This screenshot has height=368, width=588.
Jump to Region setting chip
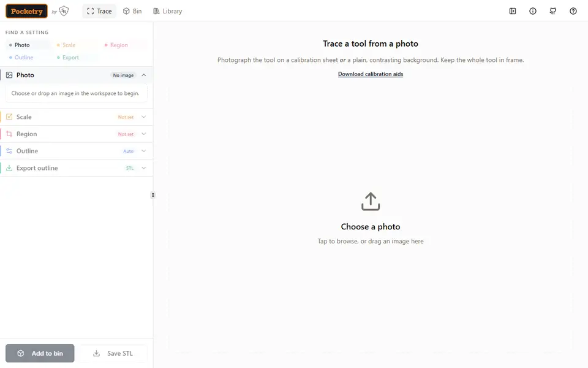click(x=124, y=45)
